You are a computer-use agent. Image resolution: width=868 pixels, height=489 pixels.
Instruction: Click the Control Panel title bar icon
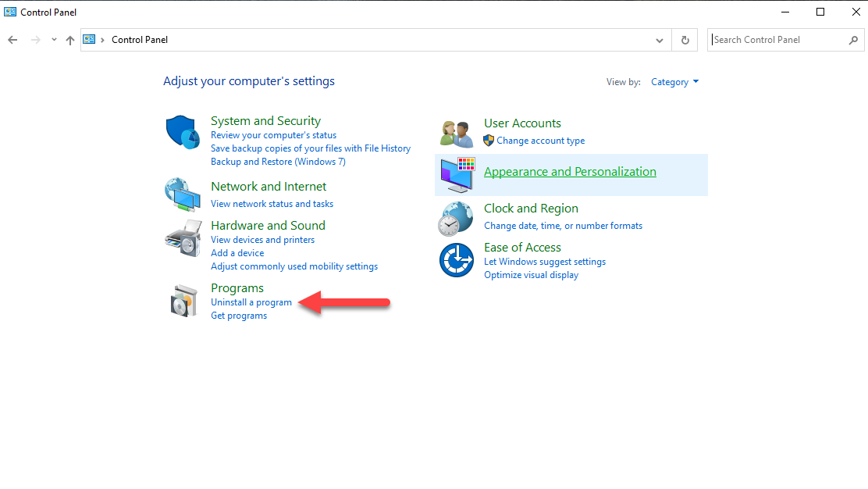coord(10,12)
